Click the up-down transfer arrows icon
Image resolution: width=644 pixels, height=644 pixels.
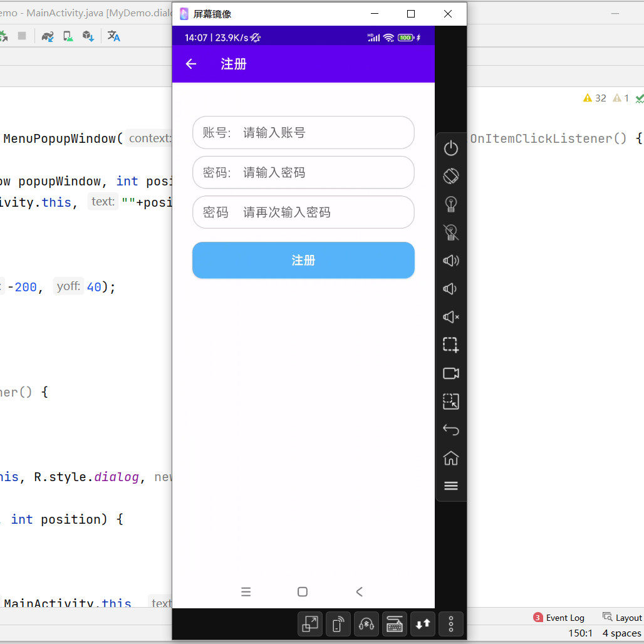[423, 624]
